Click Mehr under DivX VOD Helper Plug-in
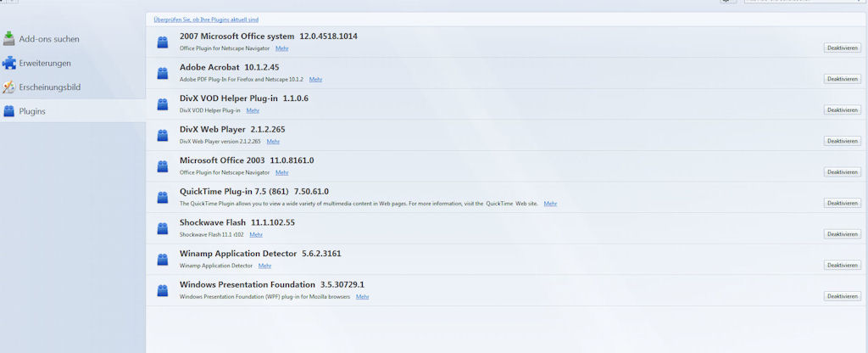 [253, 110]
